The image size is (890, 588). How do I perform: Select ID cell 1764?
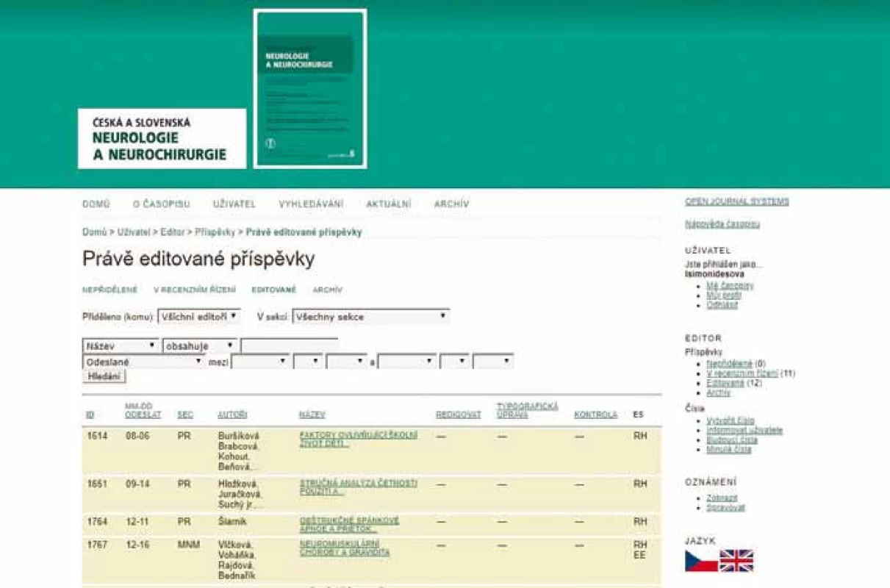(x=97, y=522)
